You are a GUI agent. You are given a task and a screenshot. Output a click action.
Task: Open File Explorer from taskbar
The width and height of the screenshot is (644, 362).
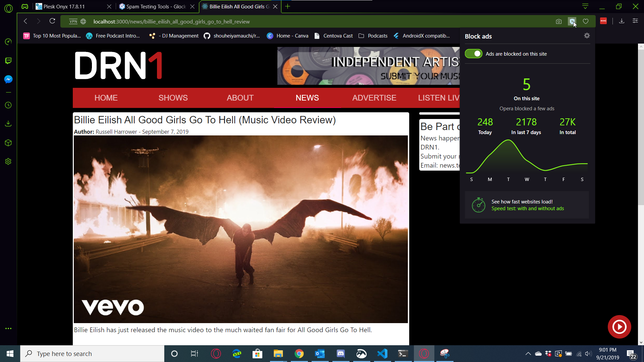[x=278, y=354]
